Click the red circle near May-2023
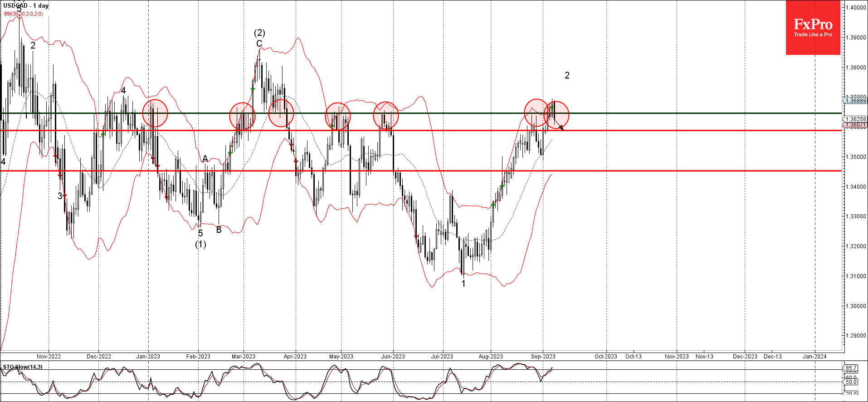The height and width of the screenshot is (402, 868). point(338,116)
